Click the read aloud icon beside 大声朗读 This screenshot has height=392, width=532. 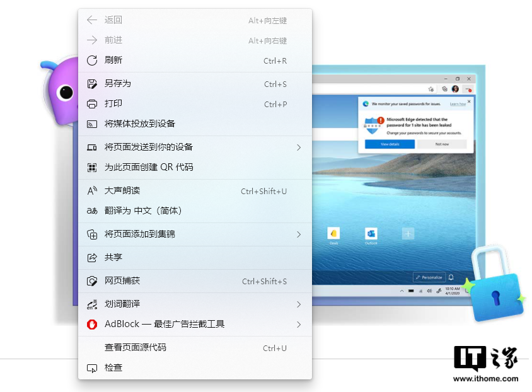(92, 190)
